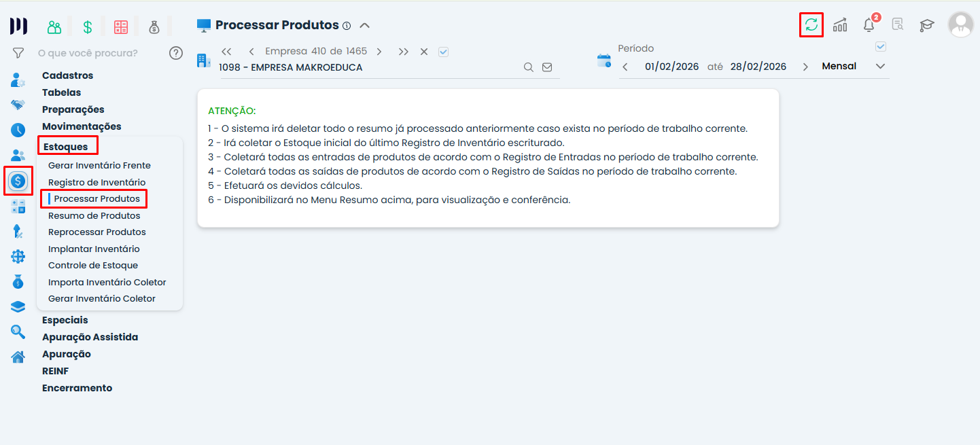Open the handshake sidebar icon
Screen dimensions: 980x445
(x=18, y=105)
